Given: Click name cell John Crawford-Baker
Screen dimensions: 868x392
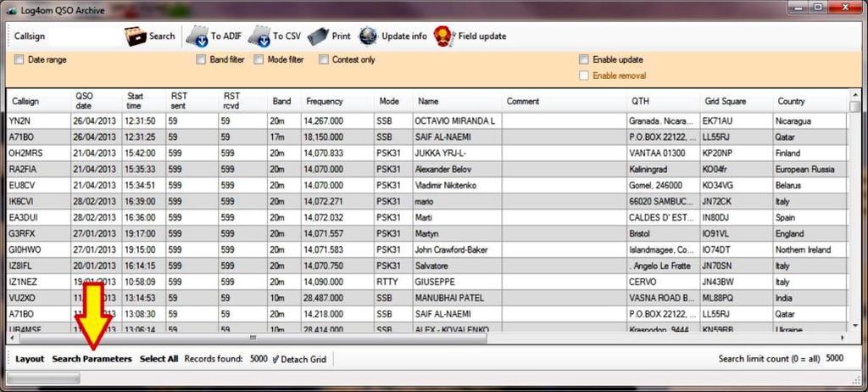Looking at the screenshot, I should [457, 249].
